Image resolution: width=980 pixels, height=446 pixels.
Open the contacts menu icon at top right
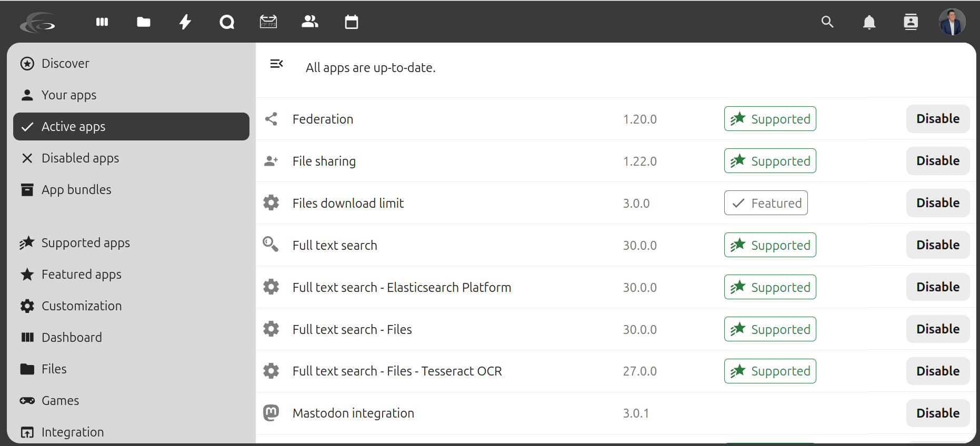tap(911, 22)
